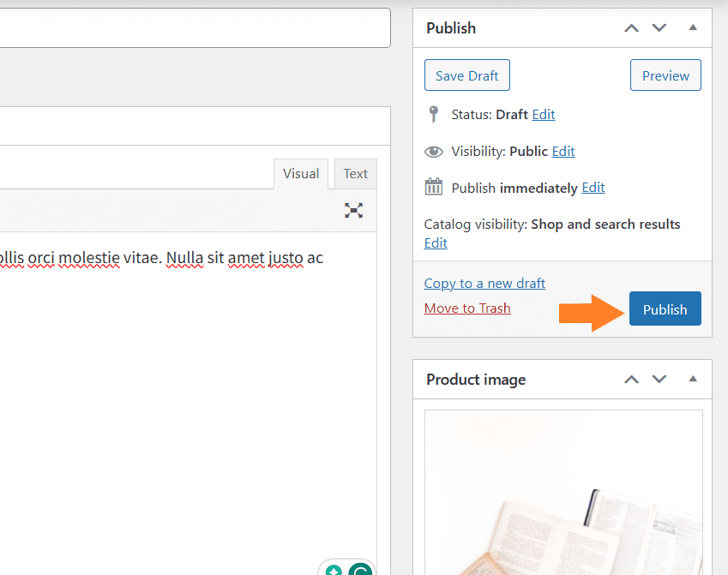Click the word 'molestie' in the description
728x575 pixels.
point(89,258)
